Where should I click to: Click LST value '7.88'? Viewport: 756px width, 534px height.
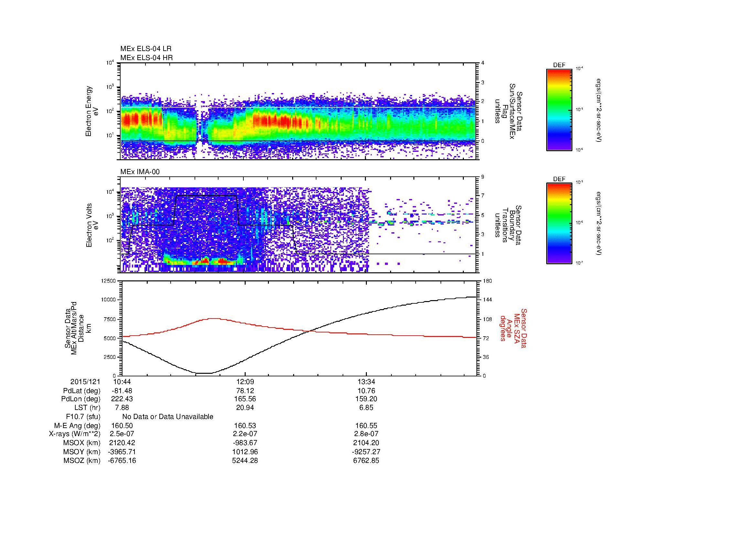coord(122,408)
